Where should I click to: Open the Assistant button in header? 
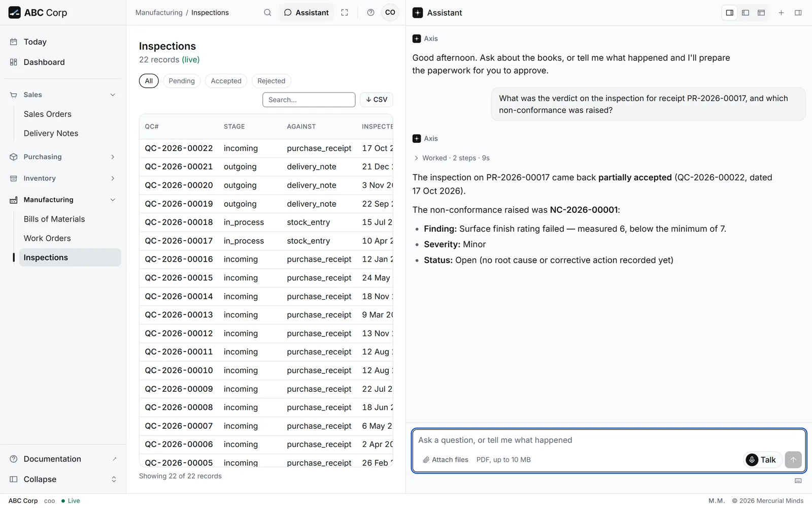[x=306, y=13]
